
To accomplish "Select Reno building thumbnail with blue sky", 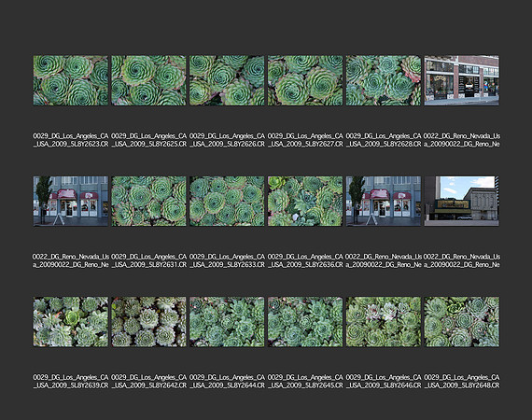I will [462, 202].
